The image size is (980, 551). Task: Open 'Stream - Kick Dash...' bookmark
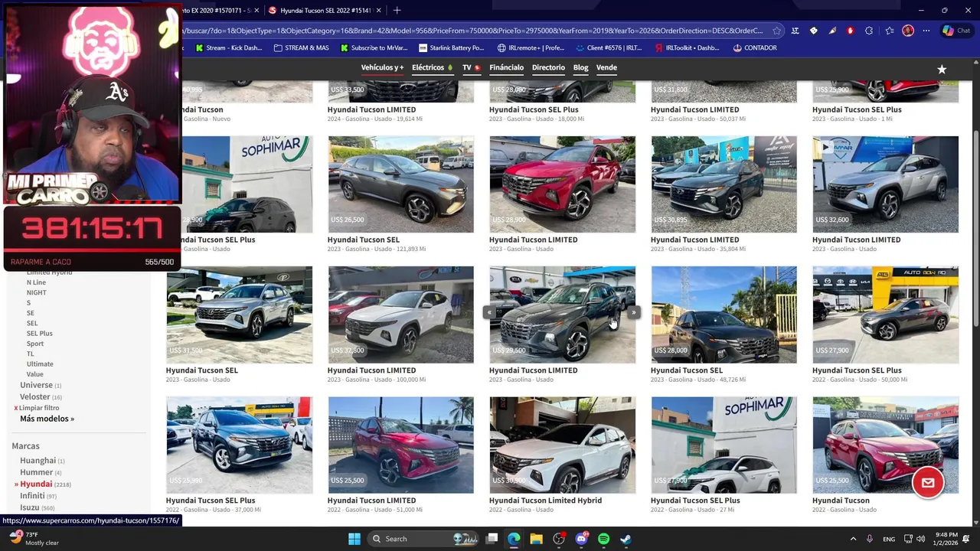[228, 47]
